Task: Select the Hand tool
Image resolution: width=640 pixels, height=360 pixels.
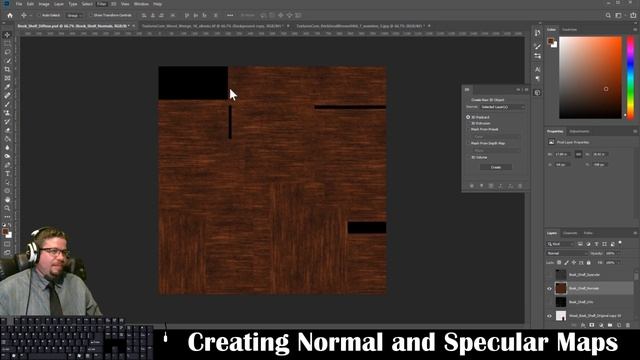Action: (7, 200)
